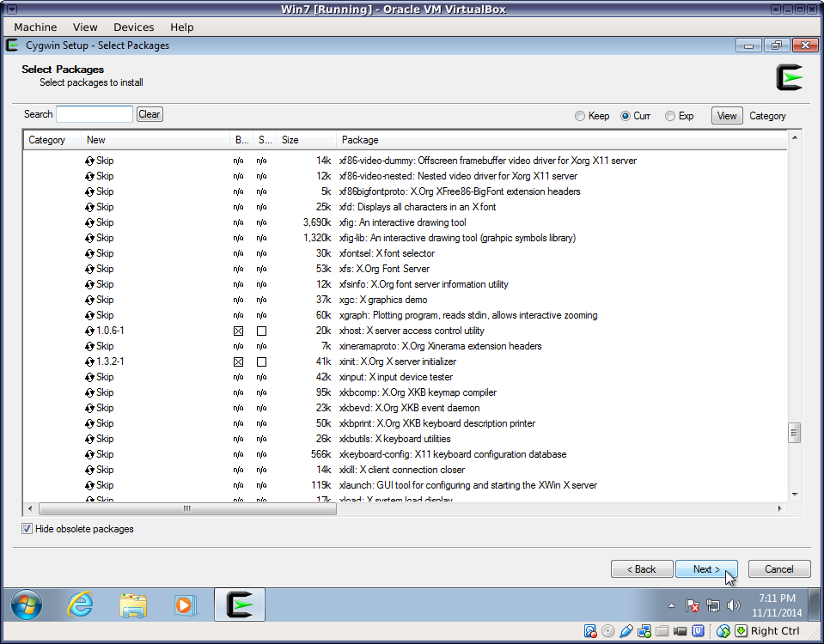This screenshot has width=824, height=644.
Task: Click the cycle icon next to xhost 1.0.6-1
Action: (x=89, y=331)
